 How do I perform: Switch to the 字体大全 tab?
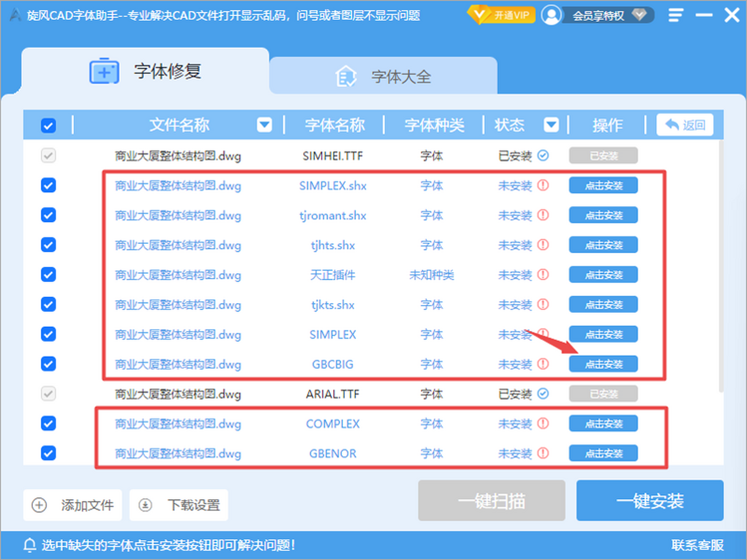(x=383, y=77)
